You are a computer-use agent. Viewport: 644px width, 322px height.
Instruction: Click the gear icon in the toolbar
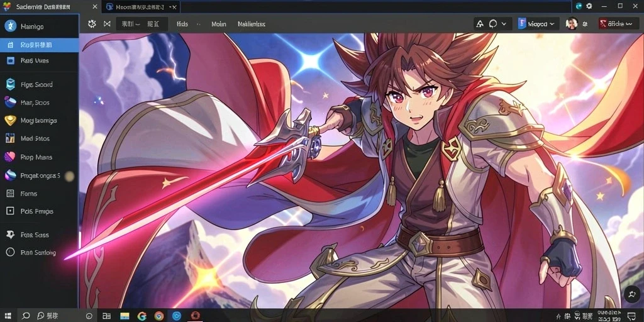point(92,24)
